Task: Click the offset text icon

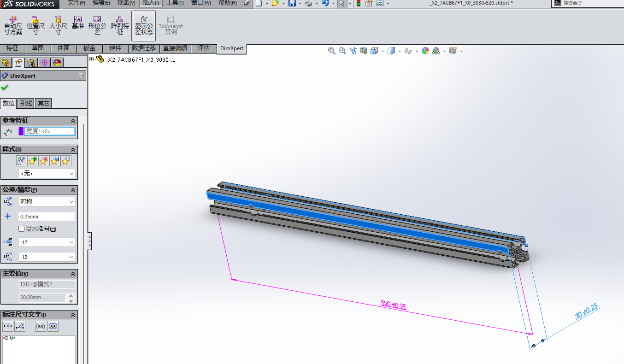Action: tap(20, 326)
